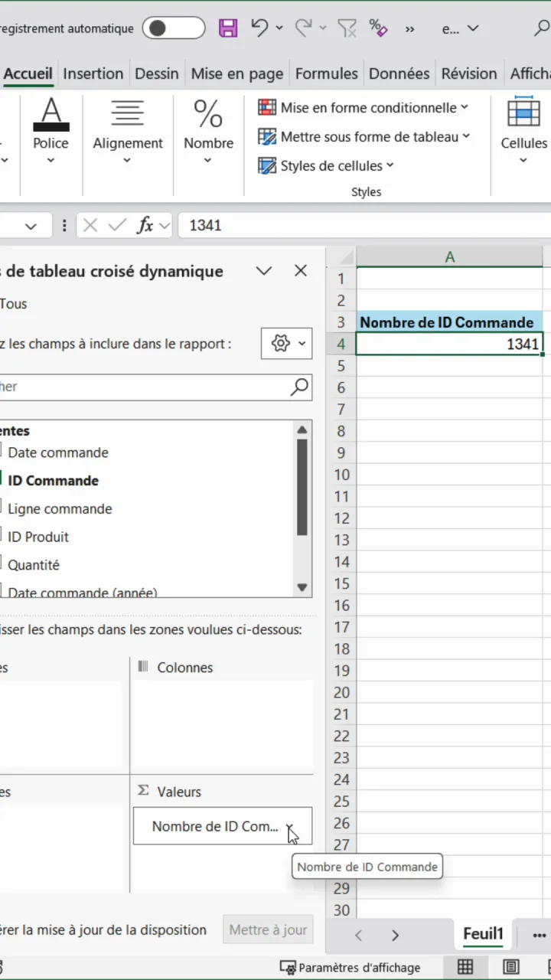Select the Date commande field
The height and width of the screenshot is (980, 551).
(x=58, y=452)
